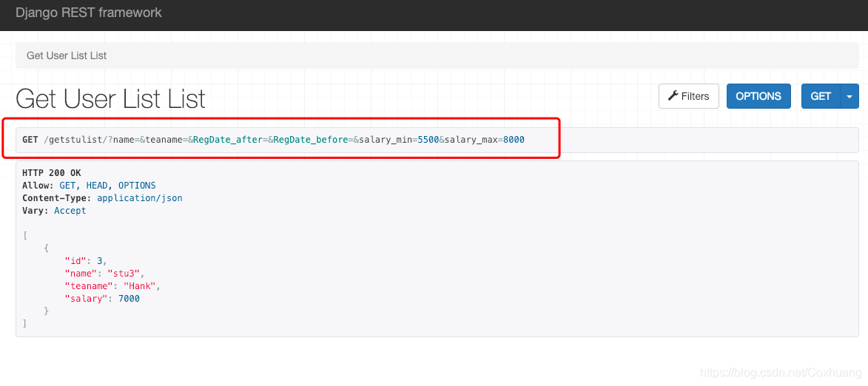Open the Django REST framework brand link

[89, 13]
